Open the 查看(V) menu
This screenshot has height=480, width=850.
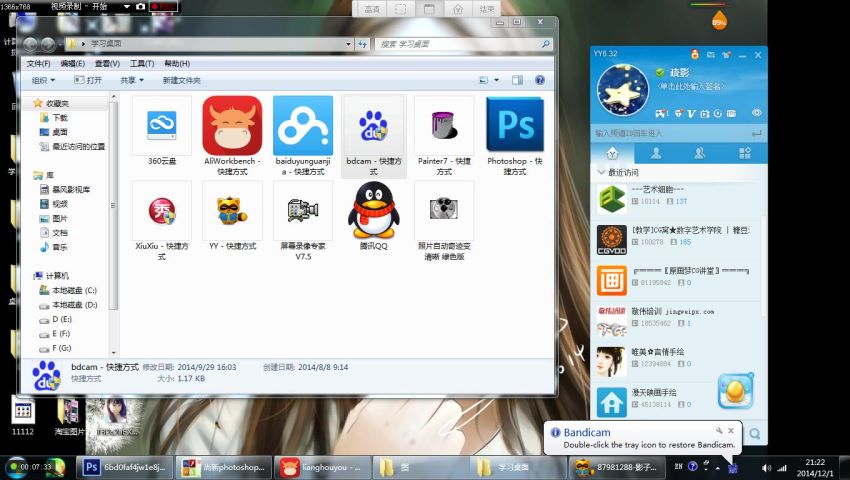107,63
